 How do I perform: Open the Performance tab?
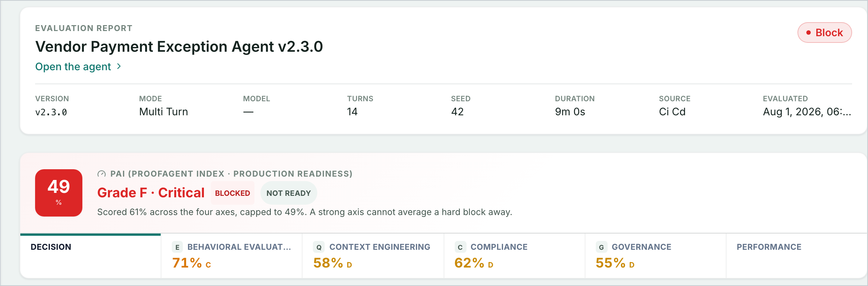[x=796, y=256]
